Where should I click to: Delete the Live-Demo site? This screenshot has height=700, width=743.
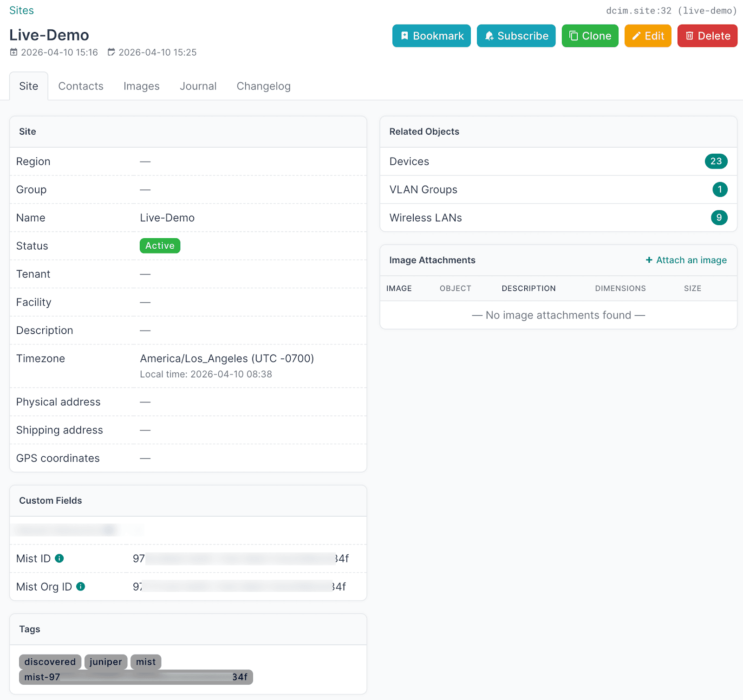(707, 36)
